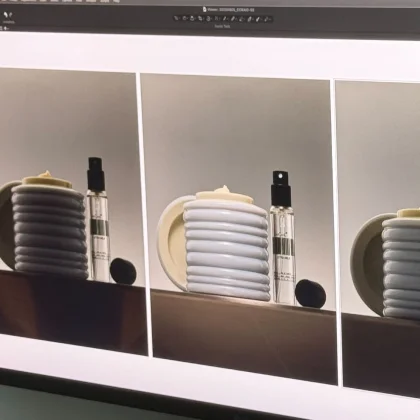The image size is (420, 420).
Task: Activate the Loupe magnifier cursor tool
Action: (192, 19)
